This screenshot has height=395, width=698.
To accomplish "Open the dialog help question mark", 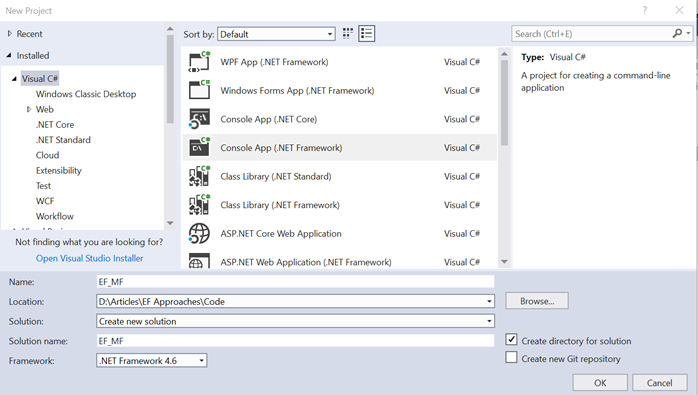I will click(645, 10).
